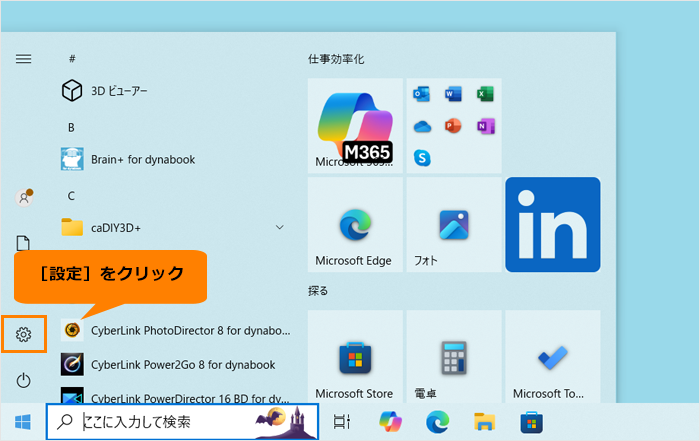Open OneNote from the Office tile group
700x441 pixels.
[x=486, y=126]
